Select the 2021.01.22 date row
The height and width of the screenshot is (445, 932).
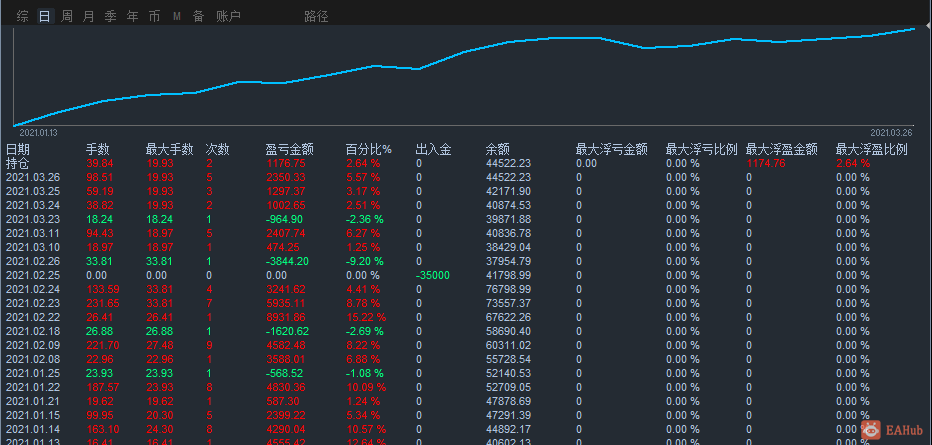pos(466,387)
